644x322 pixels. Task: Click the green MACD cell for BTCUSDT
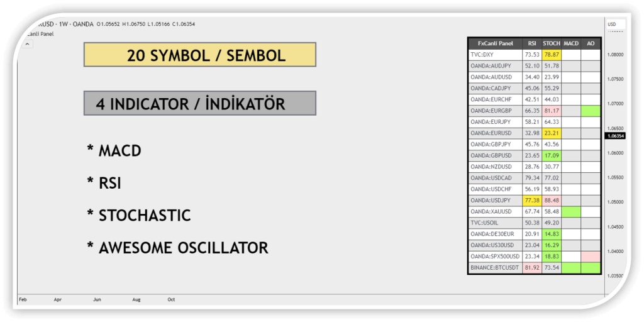pyautogui.click(x=571, y=268)
